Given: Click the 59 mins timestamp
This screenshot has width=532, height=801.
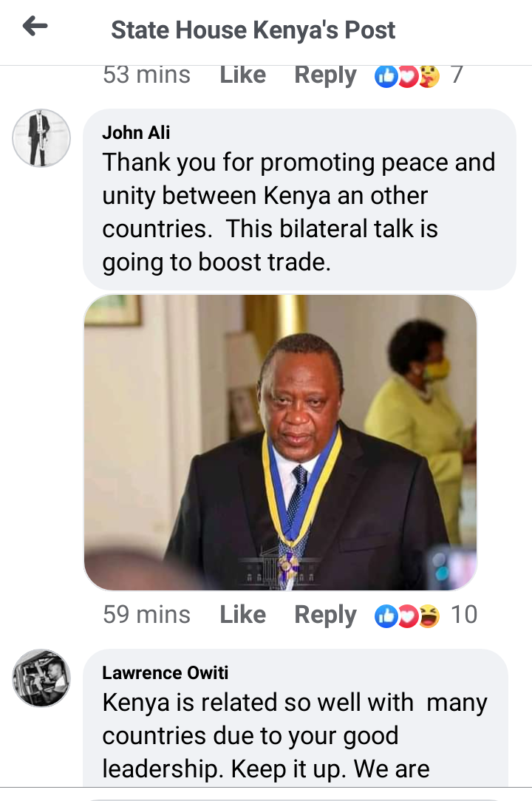Looking at the screenshot, I should pos(147,615).
